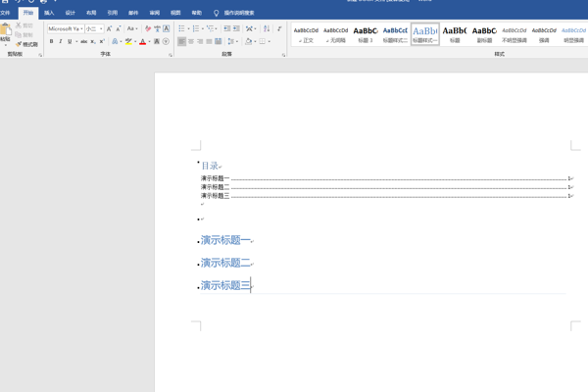Decrease font size with the shrink font icon
The height and width of the screenshot is (392, 588).
[x=119, y=28]
